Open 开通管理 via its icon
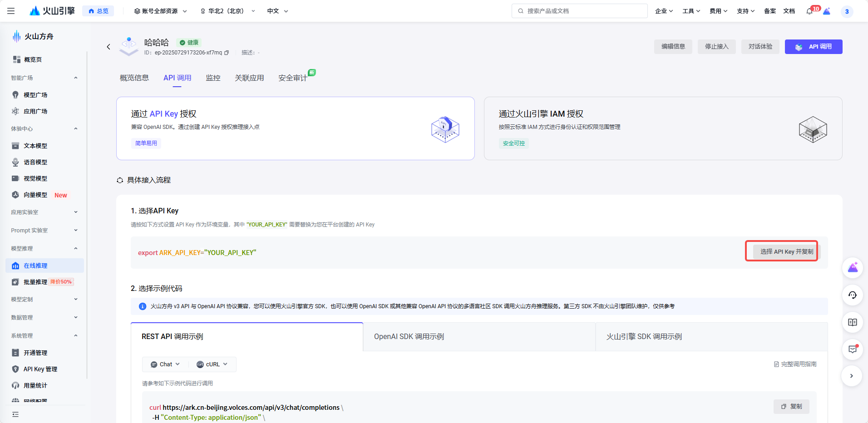This screenshot has width=868, height=423. click(x=15, y=353)
